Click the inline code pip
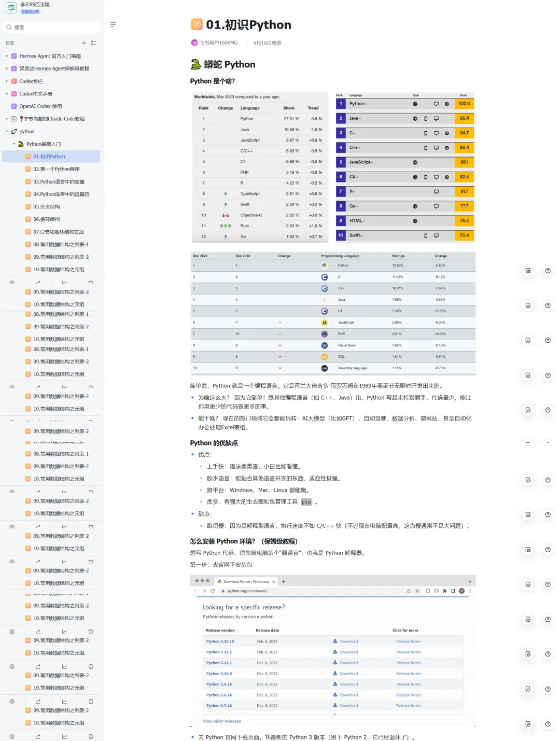Screen dimensions: 560x741 click(306, 502)
